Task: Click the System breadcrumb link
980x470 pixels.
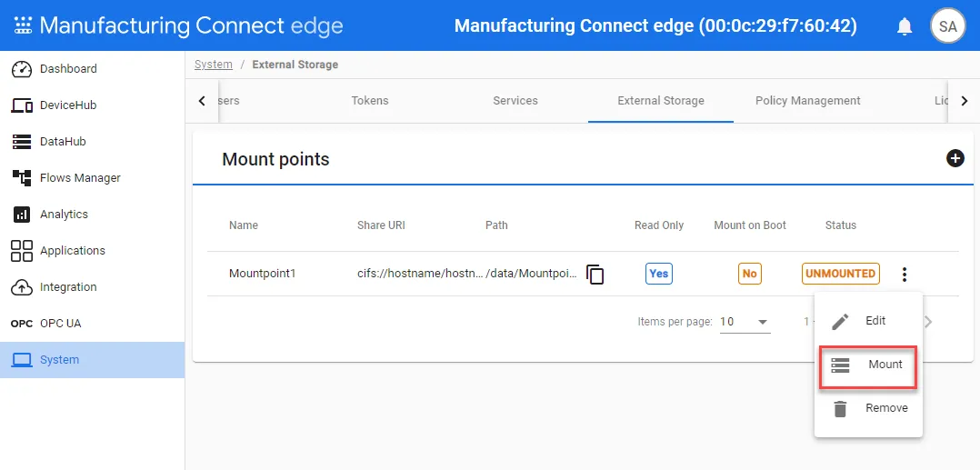Action: coord(213,65)
